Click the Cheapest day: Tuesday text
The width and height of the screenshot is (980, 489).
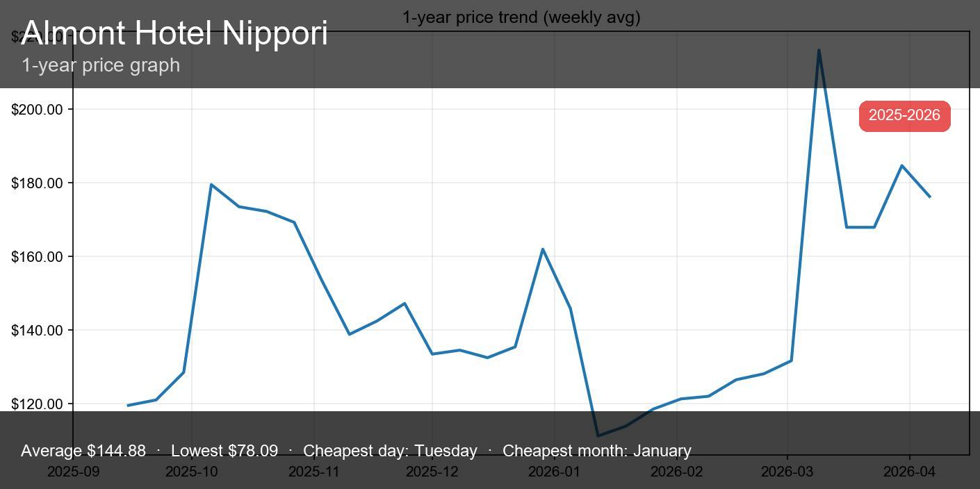pos(390,451)
